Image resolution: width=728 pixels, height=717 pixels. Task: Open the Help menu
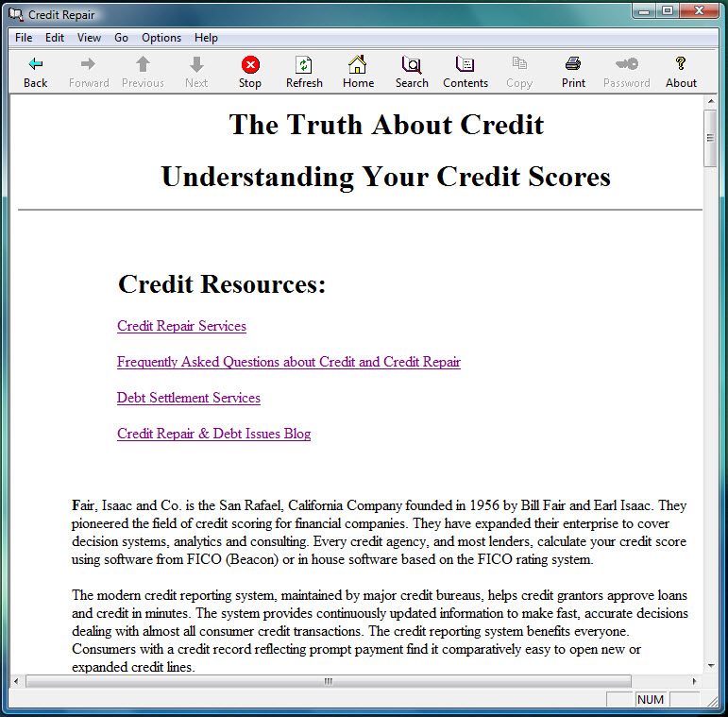click(206, 38)
